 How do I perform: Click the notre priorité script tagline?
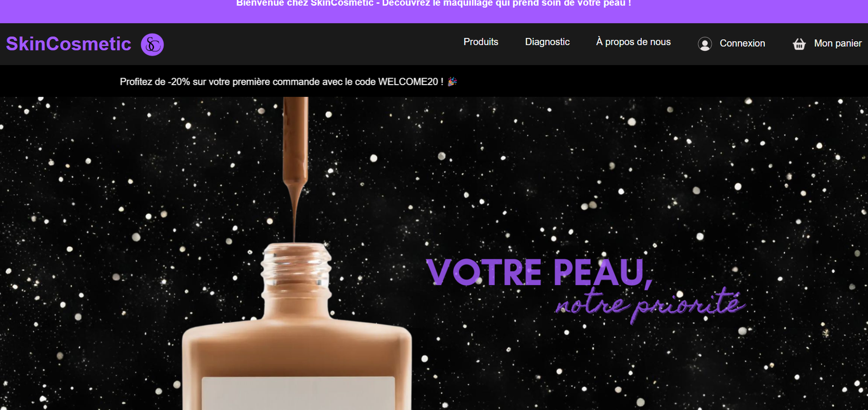[650, 305]
